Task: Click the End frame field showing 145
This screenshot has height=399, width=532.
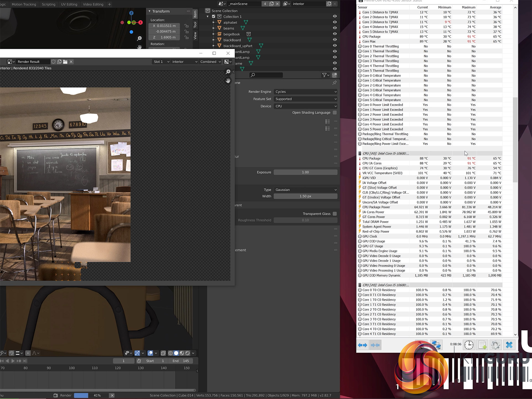Action: [x=181, y=361]
